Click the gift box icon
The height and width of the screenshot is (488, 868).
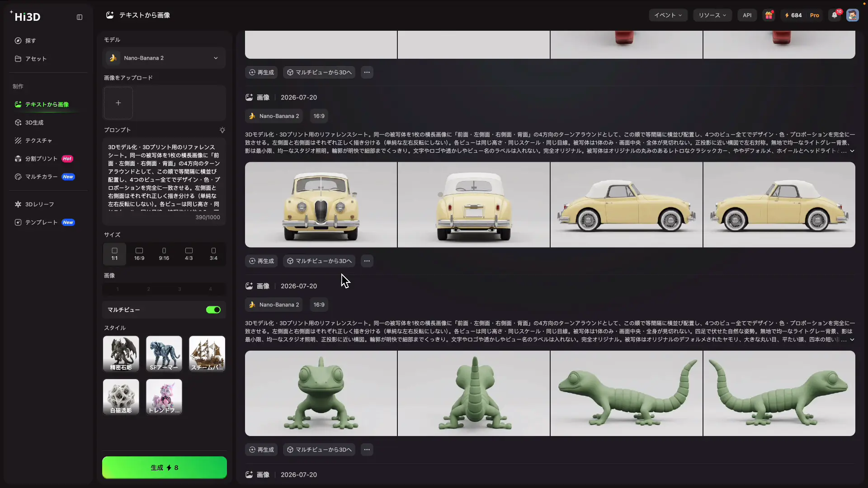coord(769,15)
